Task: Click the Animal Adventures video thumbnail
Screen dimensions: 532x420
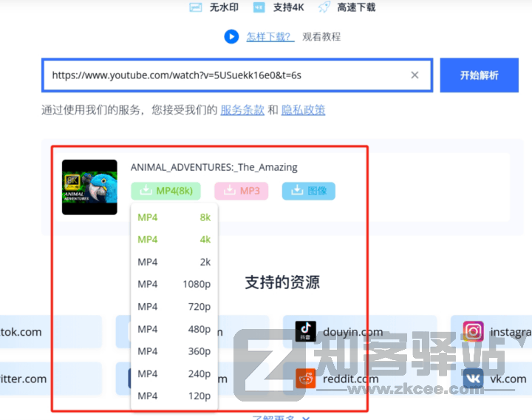Action: click(x=89, y=187)
